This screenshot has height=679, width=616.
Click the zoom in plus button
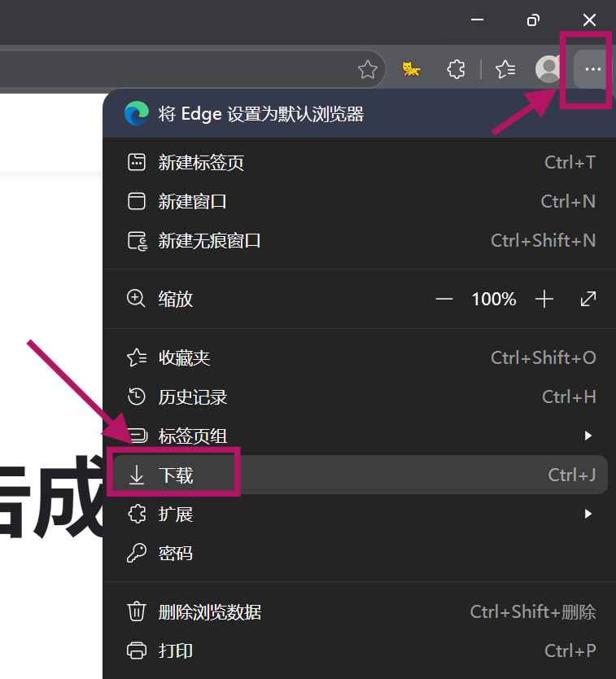[544, 300]
